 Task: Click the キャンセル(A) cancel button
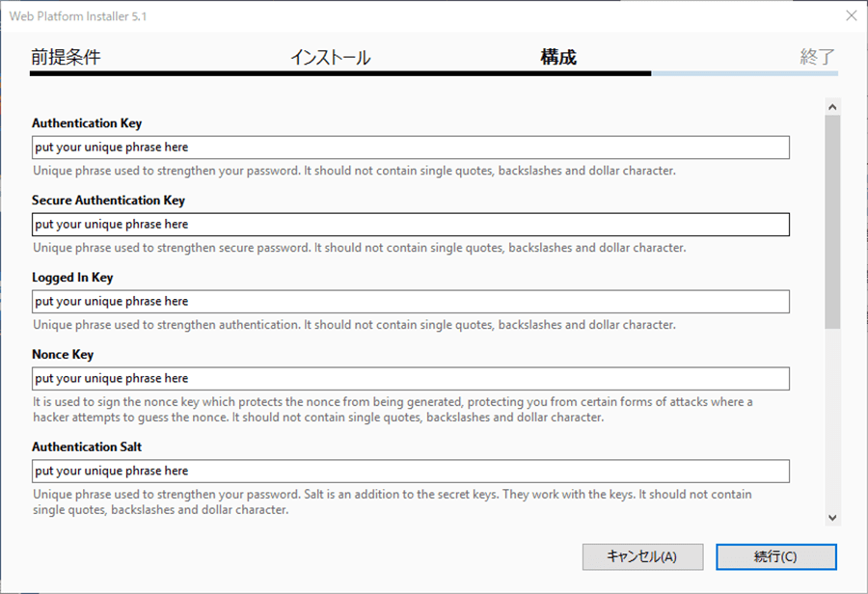(x=642, y=556)
